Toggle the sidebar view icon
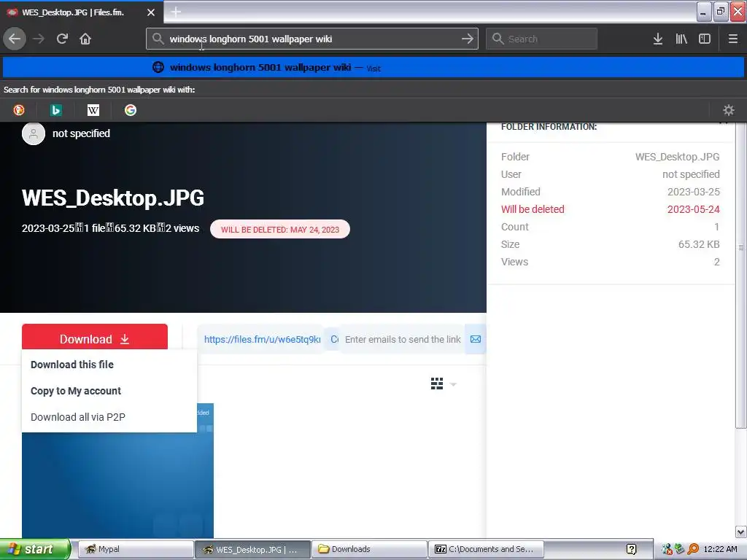The width and height of the screenshot is (747, 560). [705, 39]
